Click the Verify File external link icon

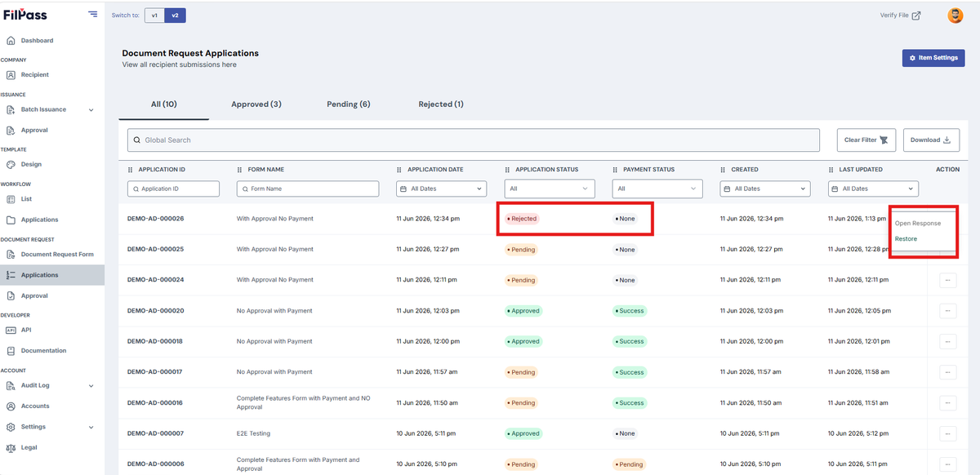tap(916, 16)
